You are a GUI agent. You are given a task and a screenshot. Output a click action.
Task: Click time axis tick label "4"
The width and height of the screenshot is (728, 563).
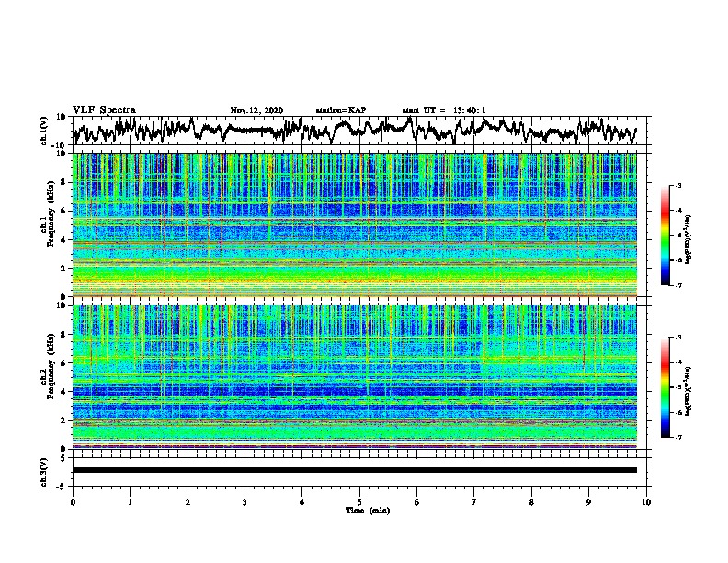pos(302,502)
